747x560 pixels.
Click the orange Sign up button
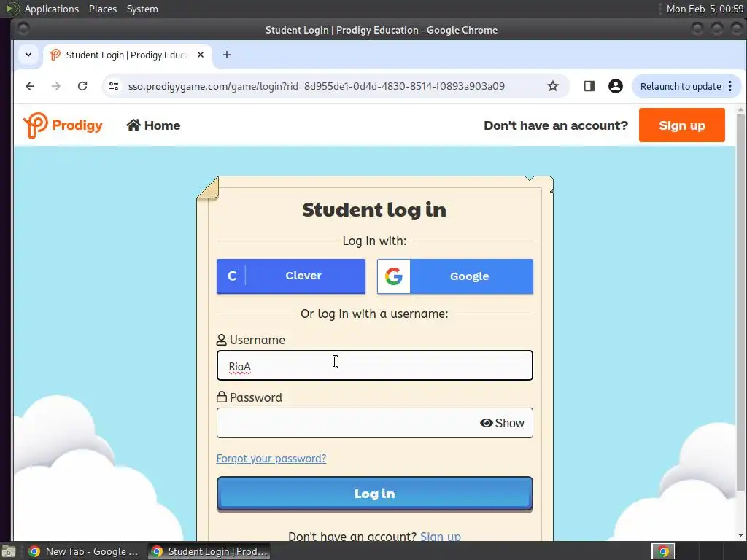coord(682,125)
